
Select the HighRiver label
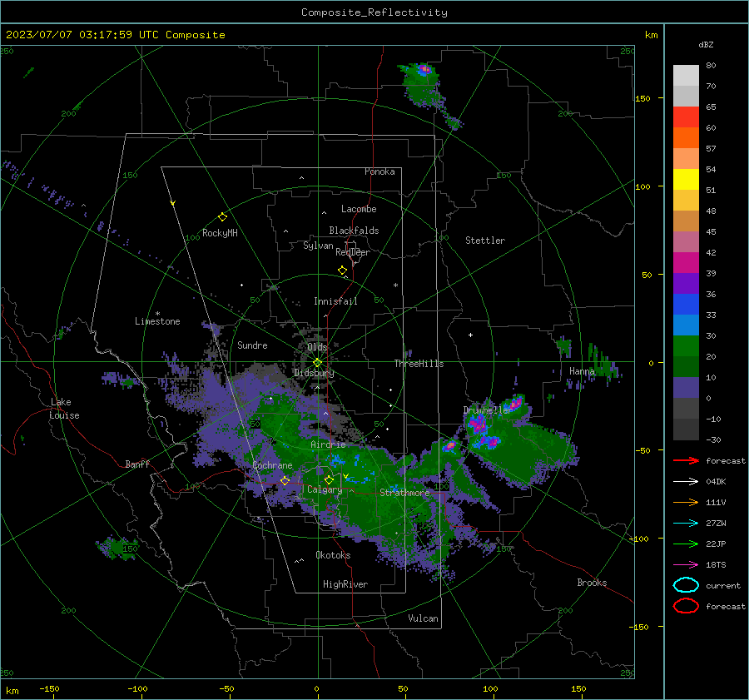[345, 584]
